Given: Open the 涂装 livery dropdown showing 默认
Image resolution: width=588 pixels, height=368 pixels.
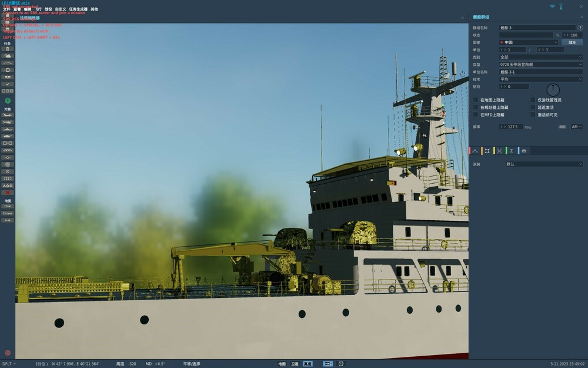Looking at the screenshot, I should (544, 164).
